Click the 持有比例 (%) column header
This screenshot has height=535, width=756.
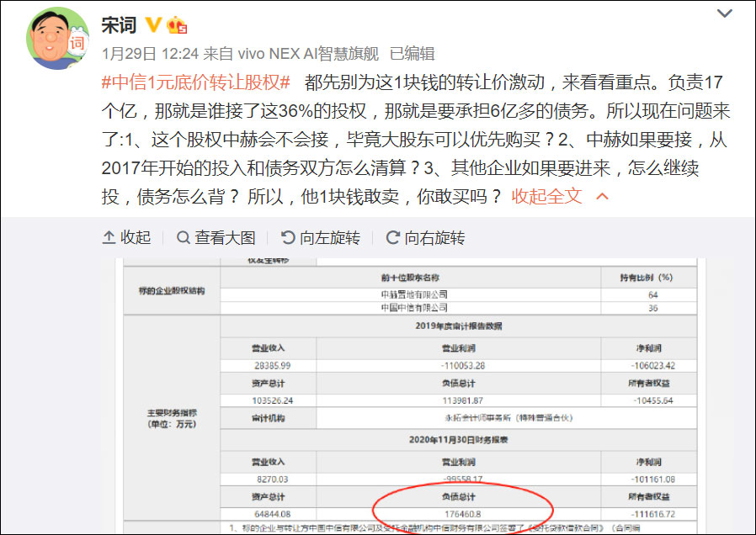647,278
